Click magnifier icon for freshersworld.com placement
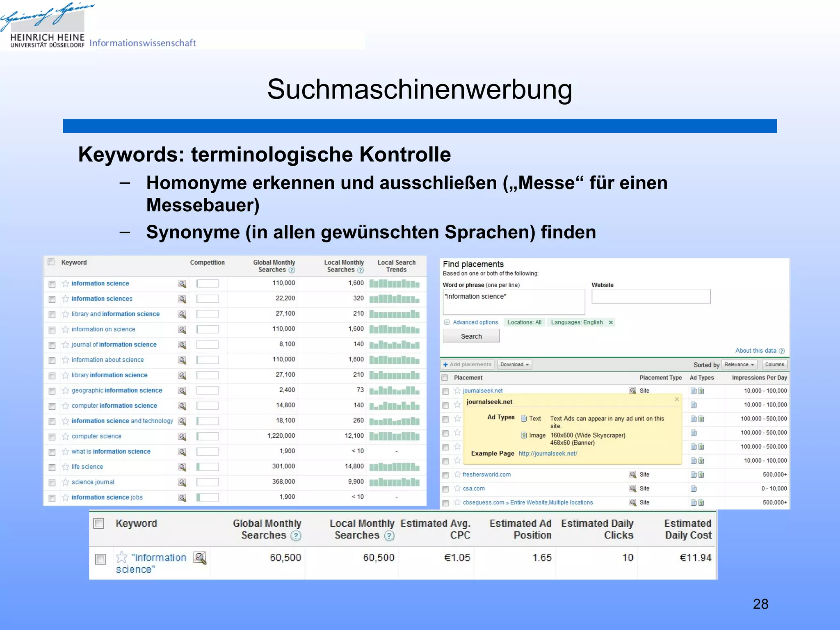This screenshot has height=630, width=840. (633, 475)
